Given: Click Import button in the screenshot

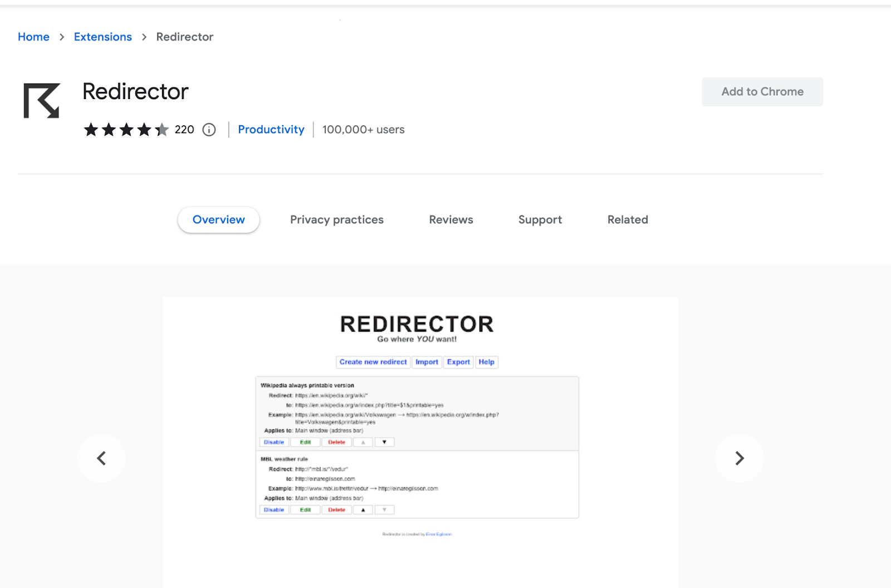Looking at the screenshot, I should pos(427,362).
